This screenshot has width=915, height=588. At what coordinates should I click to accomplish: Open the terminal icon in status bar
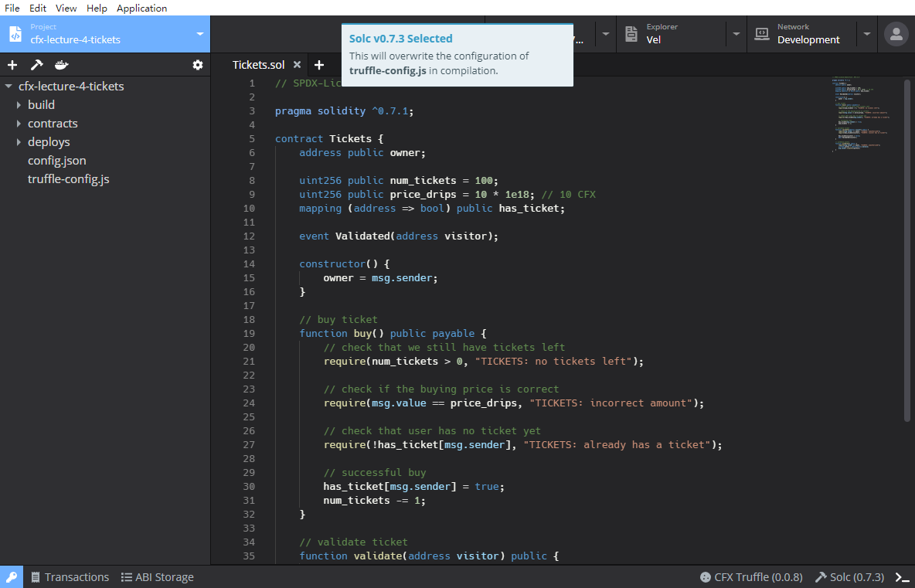click(x=902, y=577)
